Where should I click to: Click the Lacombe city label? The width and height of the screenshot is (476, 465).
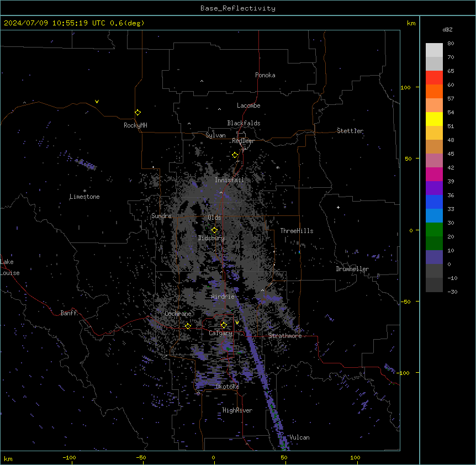click(248, 105)
